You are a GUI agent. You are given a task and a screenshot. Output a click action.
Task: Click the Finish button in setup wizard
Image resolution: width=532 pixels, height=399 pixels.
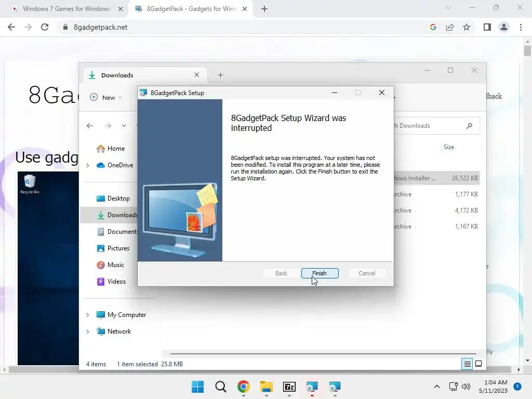tap(320, 273)
